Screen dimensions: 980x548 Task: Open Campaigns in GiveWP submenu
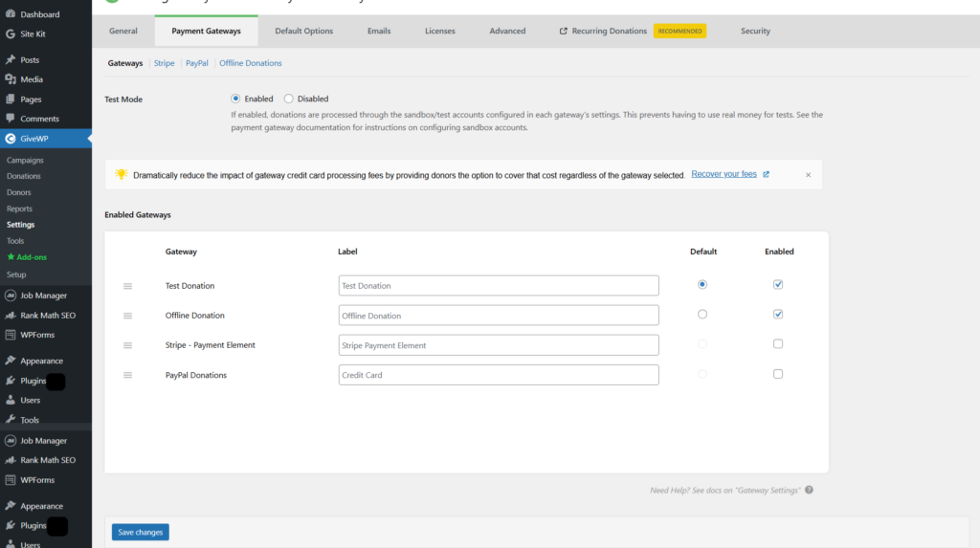[25, 160]
